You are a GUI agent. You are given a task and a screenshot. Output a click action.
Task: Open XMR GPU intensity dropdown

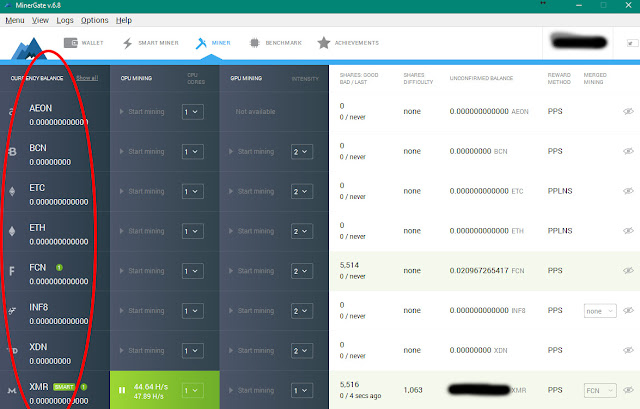[x=302, y=391]
